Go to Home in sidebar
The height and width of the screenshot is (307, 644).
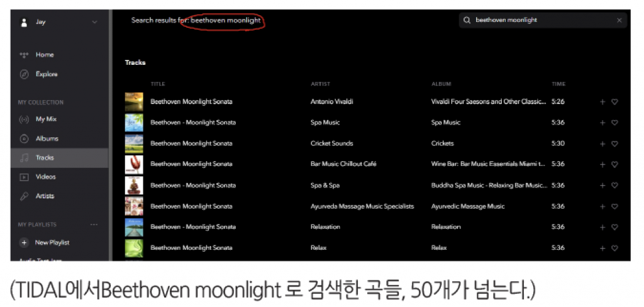[45, 55]
